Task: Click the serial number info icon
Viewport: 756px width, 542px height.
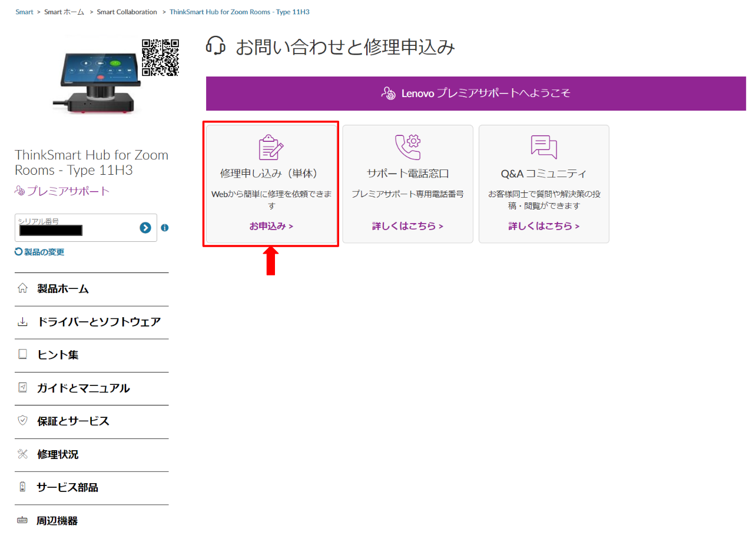Action: point(165,228)
